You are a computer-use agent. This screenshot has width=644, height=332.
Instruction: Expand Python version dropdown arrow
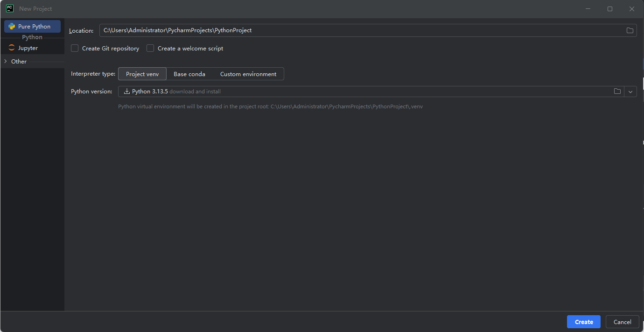pos(630,92)
